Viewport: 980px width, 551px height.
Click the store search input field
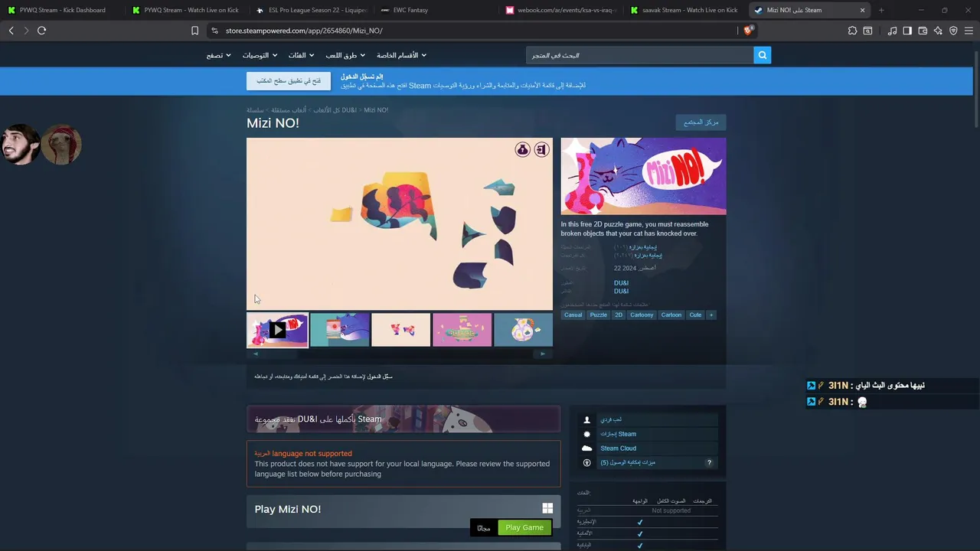639,55
